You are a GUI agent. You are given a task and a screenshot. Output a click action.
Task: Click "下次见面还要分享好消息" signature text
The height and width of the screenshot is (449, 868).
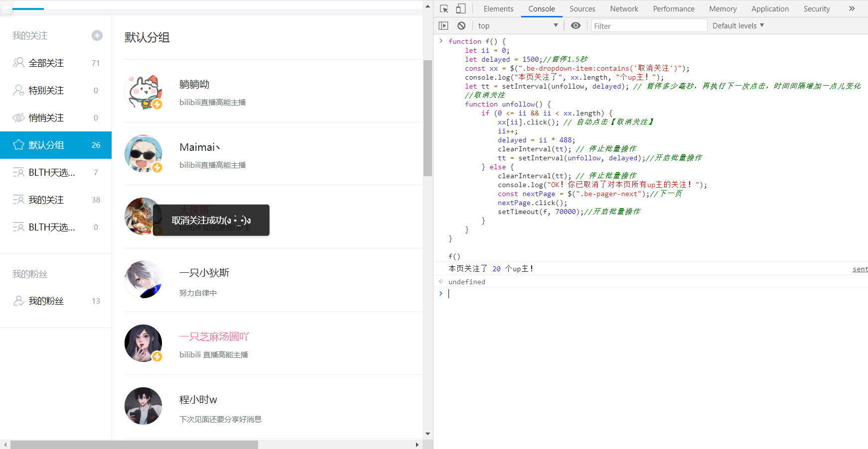click(220, 419)
